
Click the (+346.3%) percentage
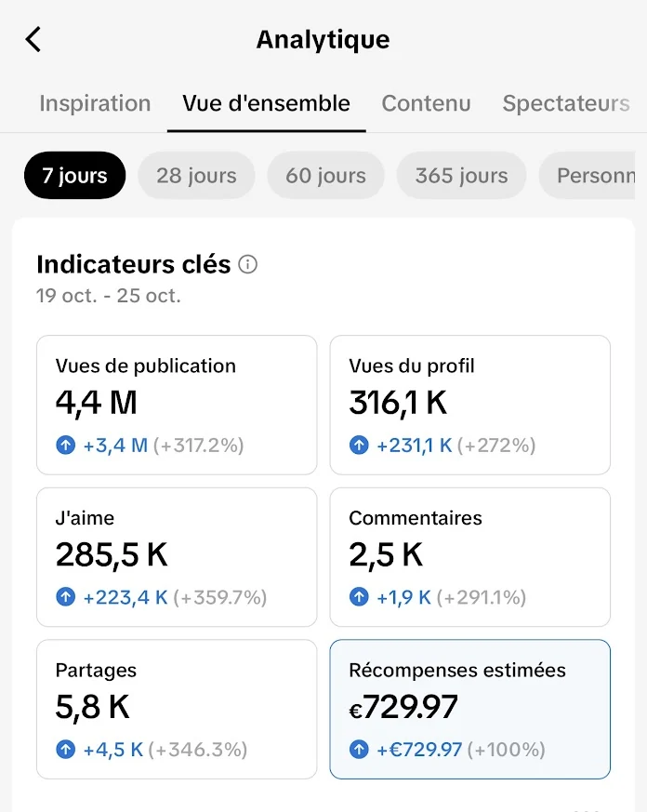(x=198, y=750)
